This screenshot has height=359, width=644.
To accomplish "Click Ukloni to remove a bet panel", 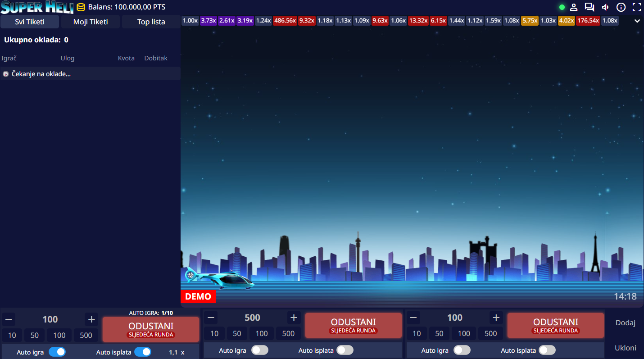I will click(x=626, y=348).
